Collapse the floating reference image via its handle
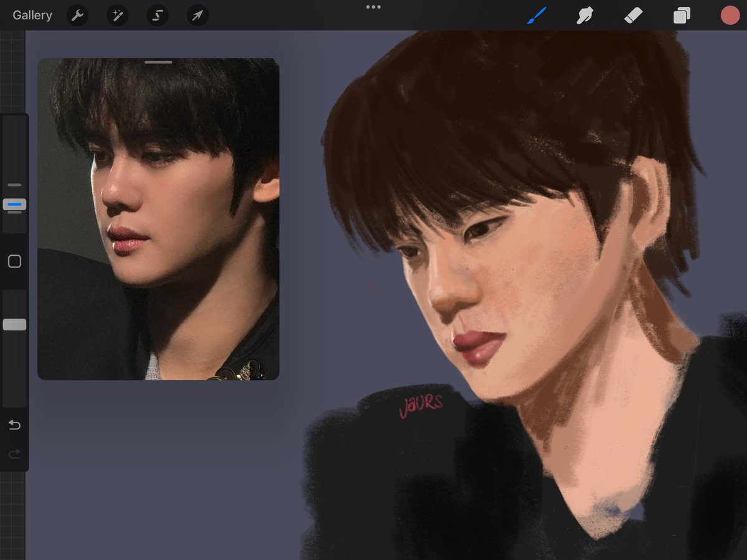The image size is (747, 560). coord(159,62)
